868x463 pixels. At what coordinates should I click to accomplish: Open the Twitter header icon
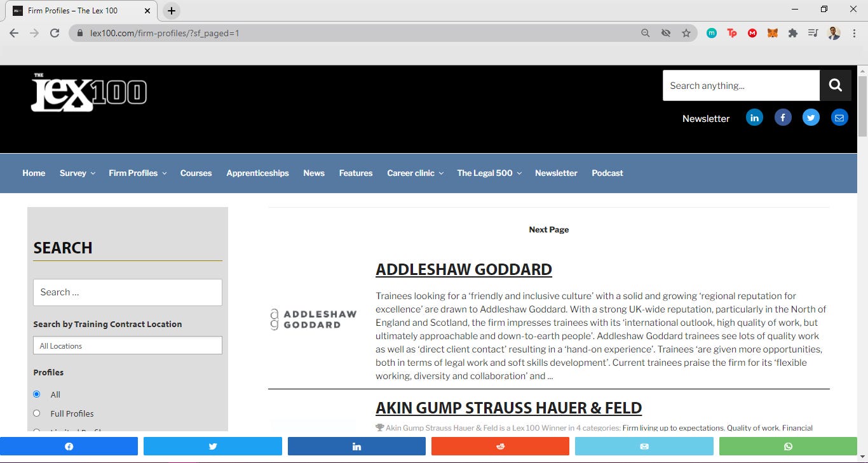coord(811,117)
